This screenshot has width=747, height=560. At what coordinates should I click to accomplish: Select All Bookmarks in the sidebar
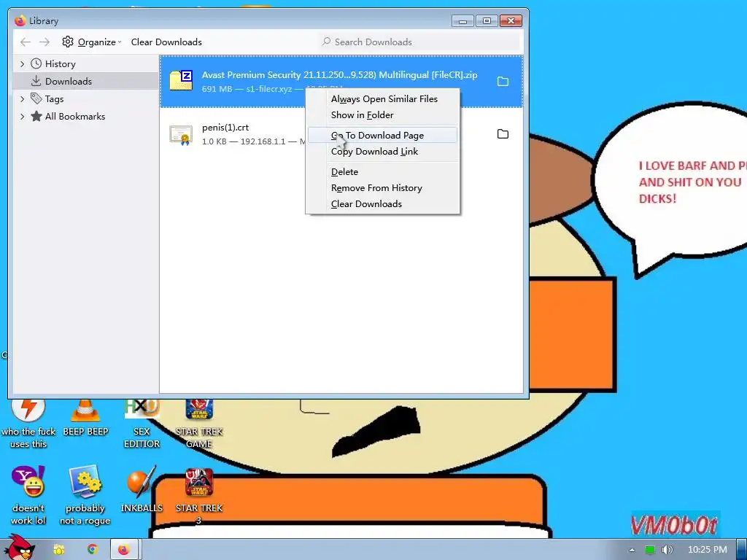pos(75,116)
